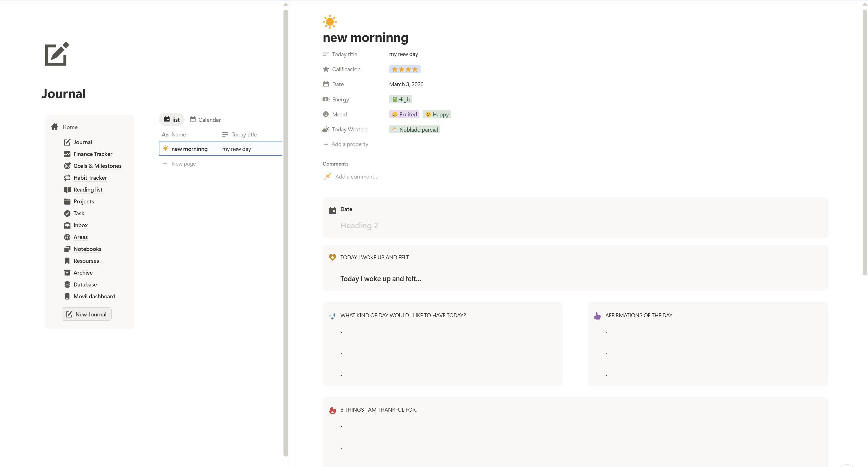868x467 pixels.
Task: Click the Mood smiley property icon
Action: 326,114
